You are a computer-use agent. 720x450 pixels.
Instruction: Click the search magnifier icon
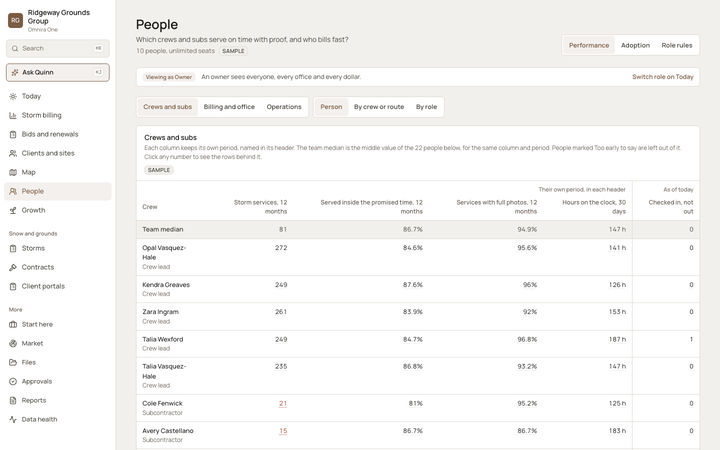click(15, 48)
